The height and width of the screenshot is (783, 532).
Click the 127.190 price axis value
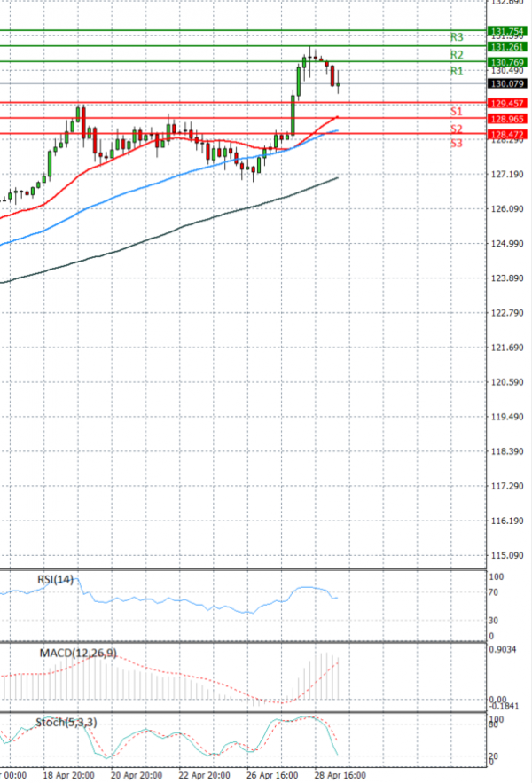pyautogui.click(x=507, y=175)
